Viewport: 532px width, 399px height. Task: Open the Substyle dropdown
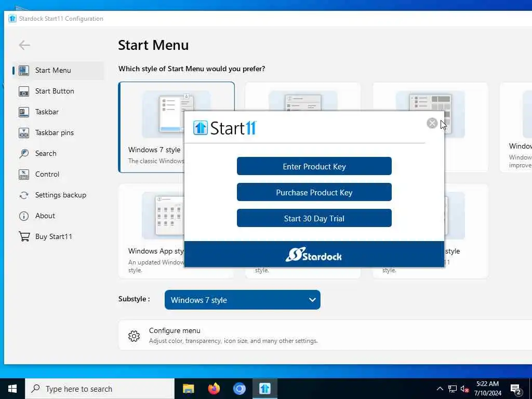[x=242, y=300]
